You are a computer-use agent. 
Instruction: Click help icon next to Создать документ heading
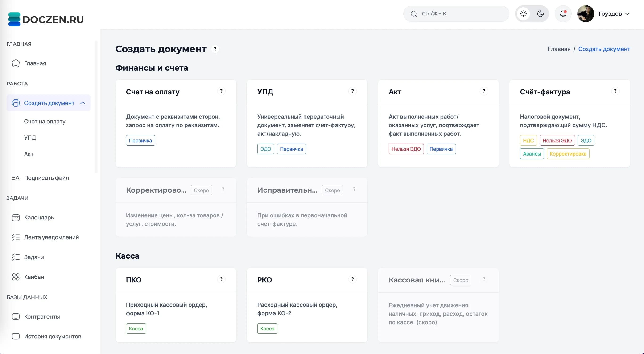point(215,49)
